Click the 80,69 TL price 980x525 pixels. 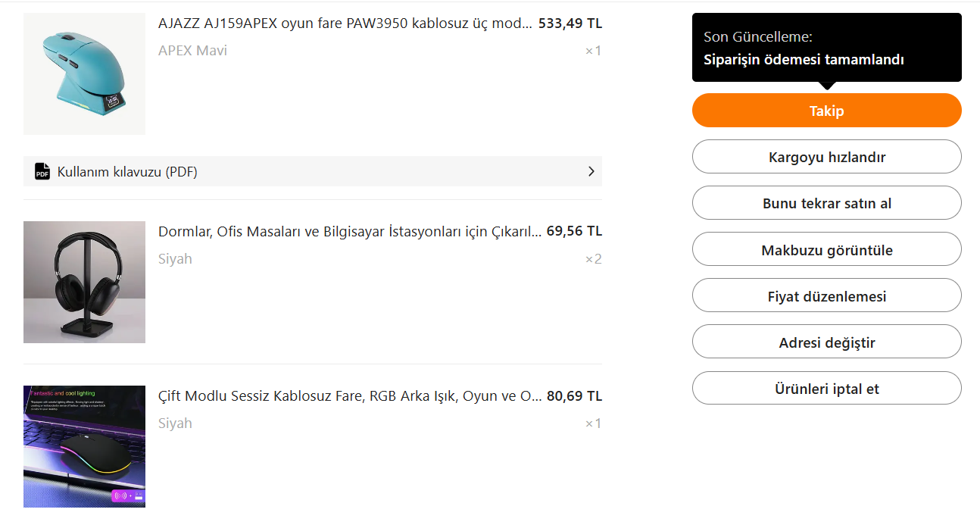pos(574,396)
